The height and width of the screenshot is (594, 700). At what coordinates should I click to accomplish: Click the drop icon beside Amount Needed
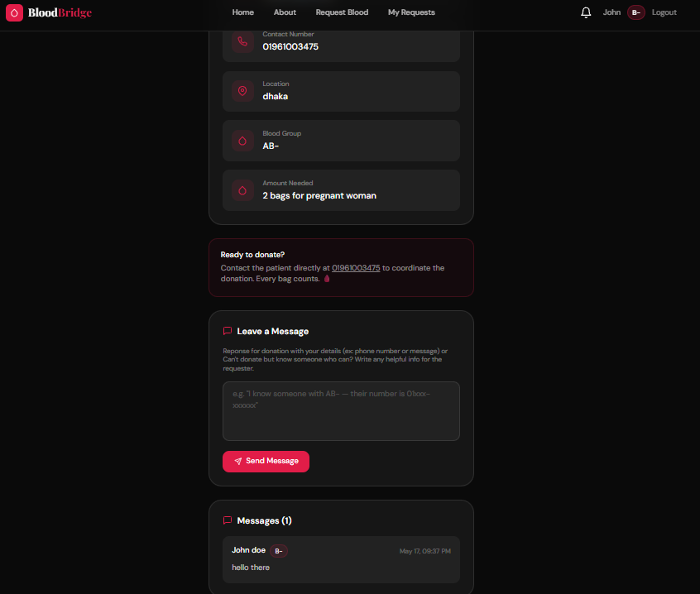coord(242,190)
